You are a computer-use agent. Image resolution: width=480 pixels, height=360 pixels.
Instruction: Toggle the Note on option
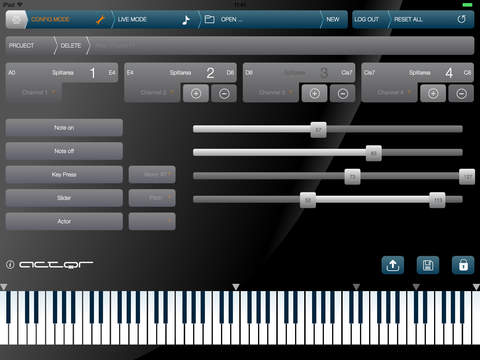pos(64,127)
